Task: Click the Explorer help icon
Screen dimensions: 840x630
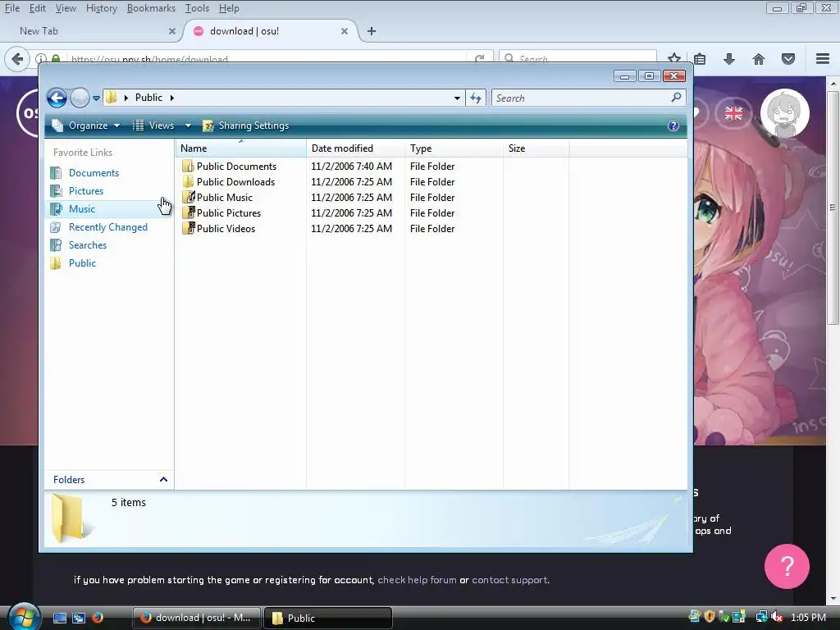Action: [673, 126]
